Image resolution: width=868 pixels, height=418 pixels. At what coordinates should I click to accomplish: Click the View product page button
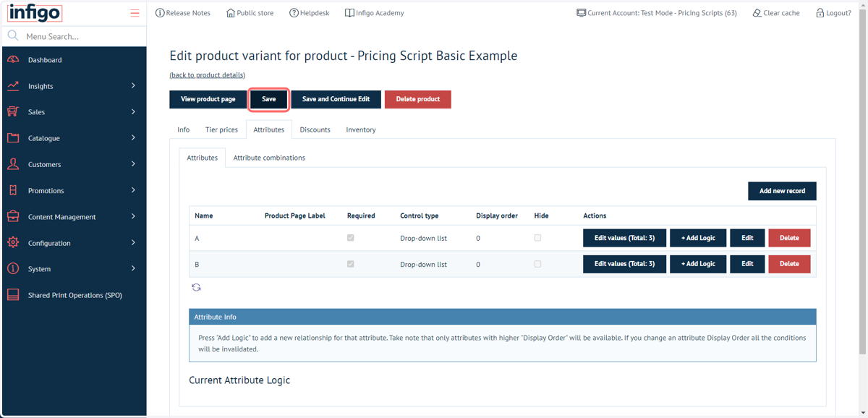click(208, 99)
